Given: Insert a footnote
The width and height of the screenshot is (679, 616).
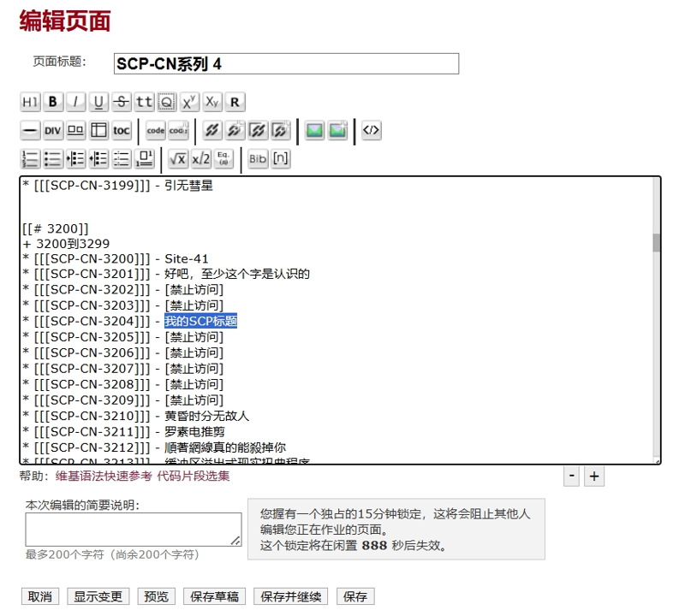Looking at the screenshot, I should tap(144, 159).
